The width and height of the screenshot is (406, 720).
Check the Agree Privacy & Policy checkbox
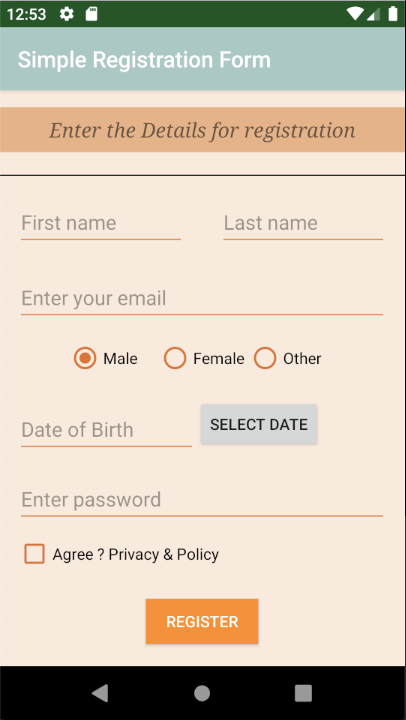(x=35, y=554)
